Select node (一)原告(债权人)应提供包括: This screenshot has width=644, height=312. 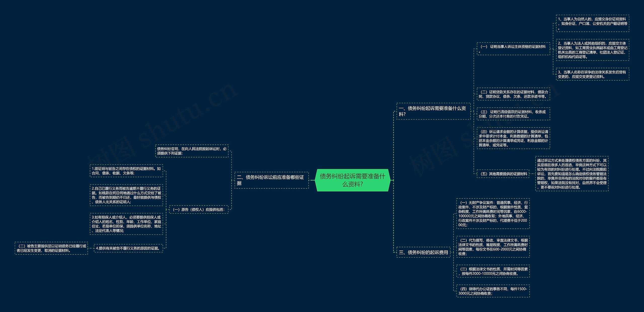coord(199,209)
